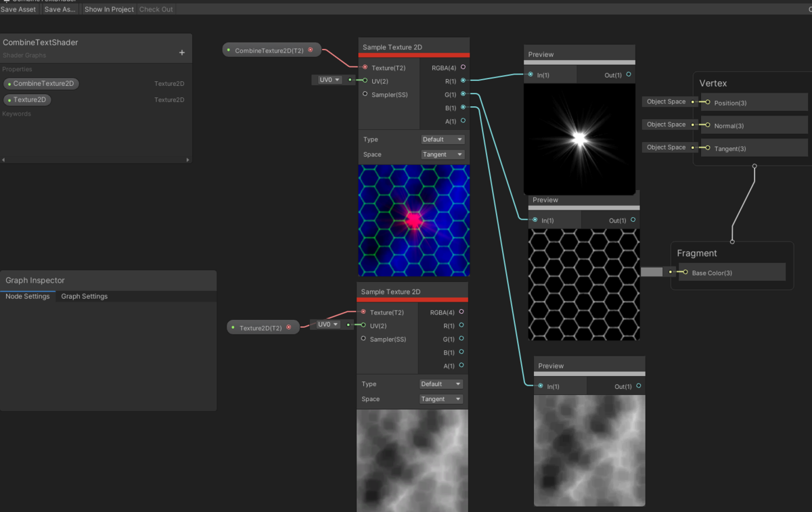This screenshot has height=512, width=812.
Task: Click the Shader Graphs subtitle text
Action: (26, 55)
